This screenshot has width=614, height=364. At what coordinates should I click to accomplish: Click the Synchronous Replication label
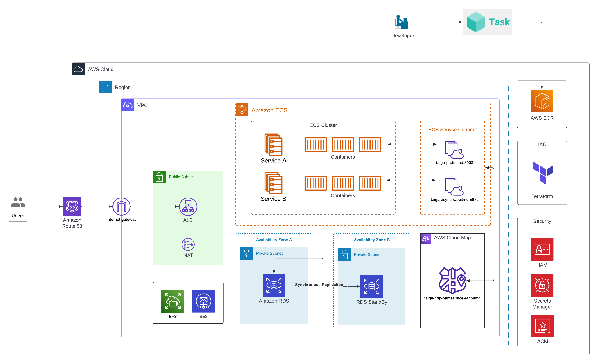pos(319,285)
